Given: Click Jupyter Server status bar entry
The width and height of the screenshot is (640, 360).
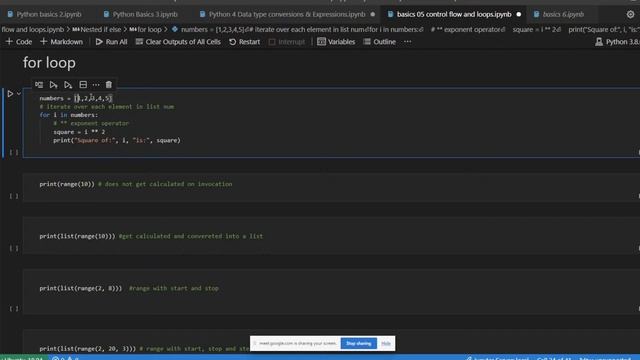Looking at the screenshot, I should click(497, 358).
